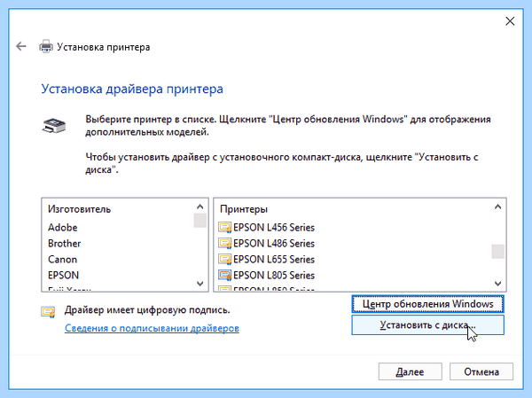This screenshot has width=532, height=398.
Task: Select EPSON in manufacturer list
Action: pyautogui.click(x=64, y=275)
